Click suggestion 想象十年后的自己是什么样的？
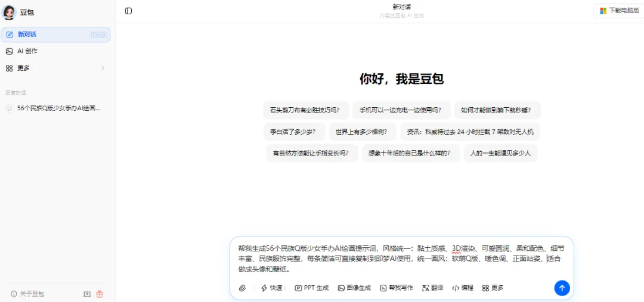Image resolution: width=644 pixels, height=302 pixels. pos(411,153)
